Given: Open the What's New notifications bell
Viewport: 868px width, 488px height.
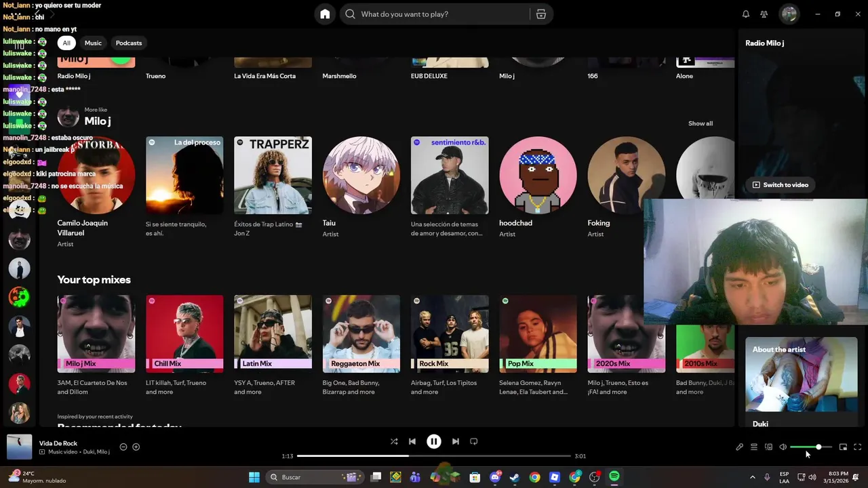Looking at the screenshot, I should click(x=746, y=14).
